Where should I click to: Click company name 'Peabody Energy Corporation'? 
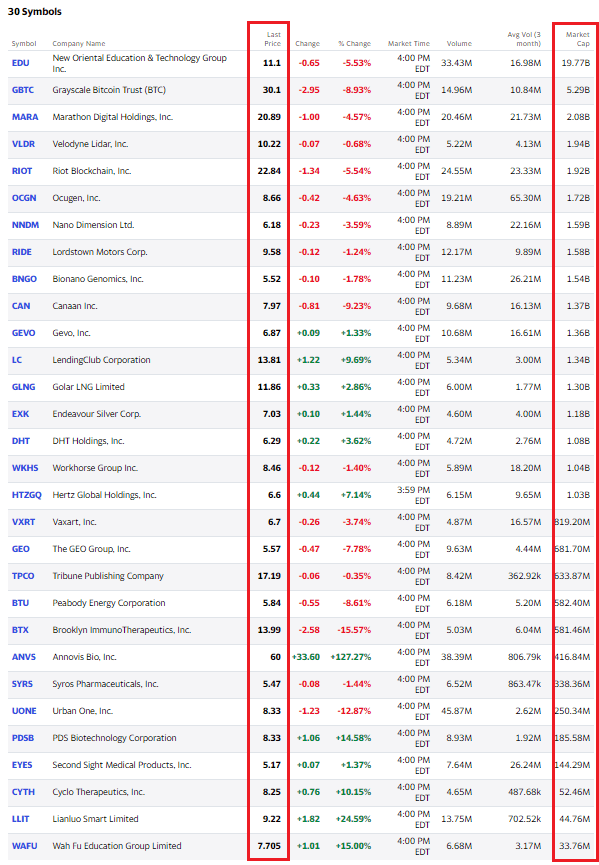109,604
